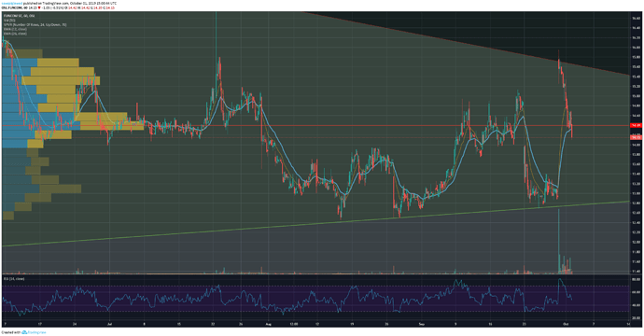
Task: Select the VPVR indicator legend label
Action: (x=35, y=24)
